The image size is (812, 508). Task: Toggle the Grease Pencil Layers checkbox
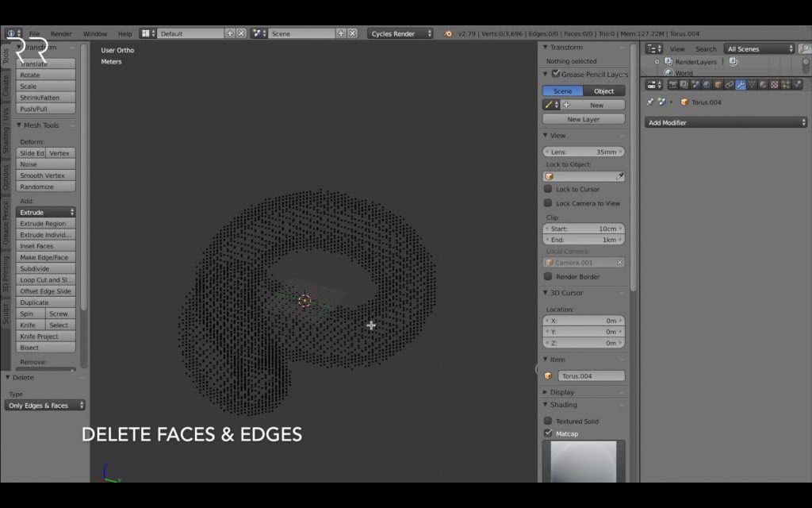point(556,74)
